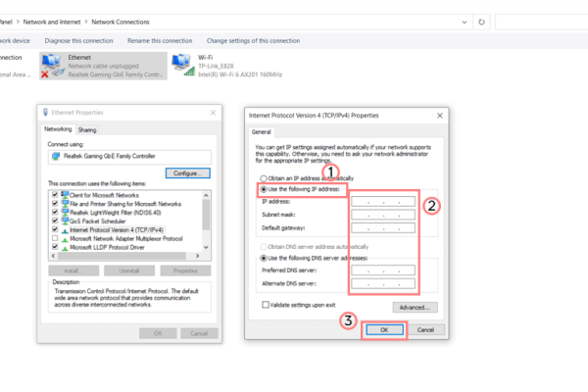Click the refresh icon beside address bar

(x=481, y=21)
